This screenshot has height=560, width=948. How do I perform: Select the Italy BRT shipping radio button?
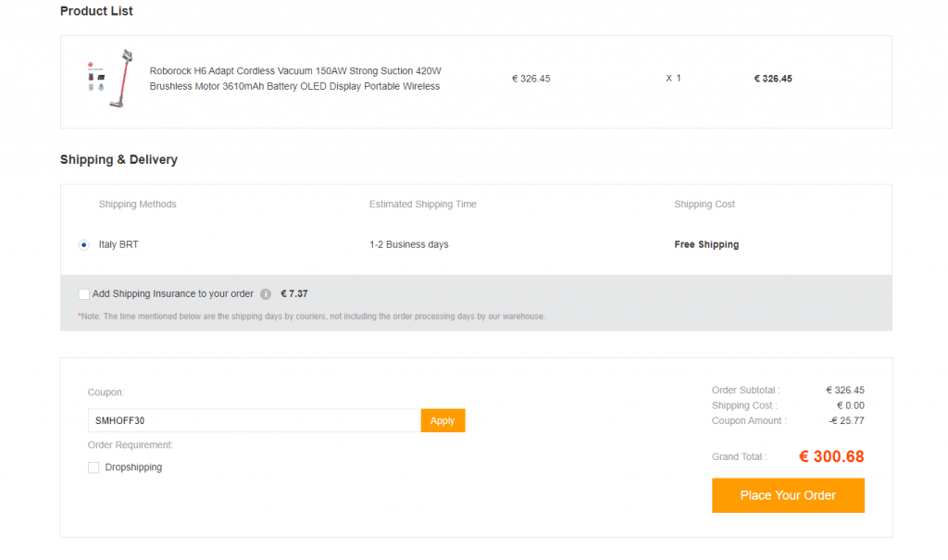click(84, 245)
